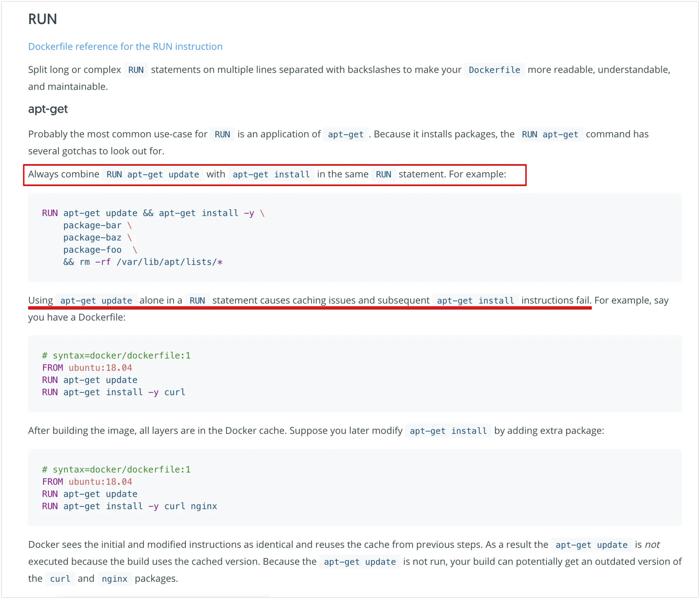Click inline RUN apt-get update code in red box
The image size is (700, 599).
152,175
